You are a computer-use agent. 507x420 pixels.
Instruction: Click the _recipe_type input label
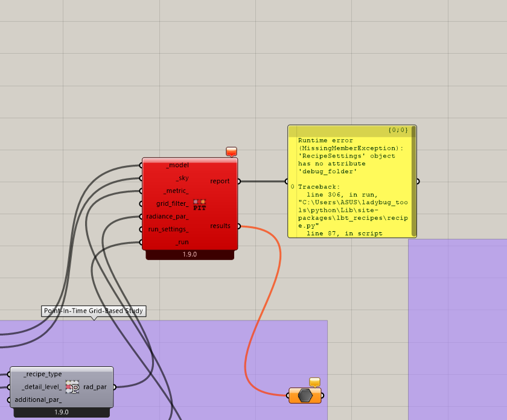pyautogui.click(x=42, y=374)
